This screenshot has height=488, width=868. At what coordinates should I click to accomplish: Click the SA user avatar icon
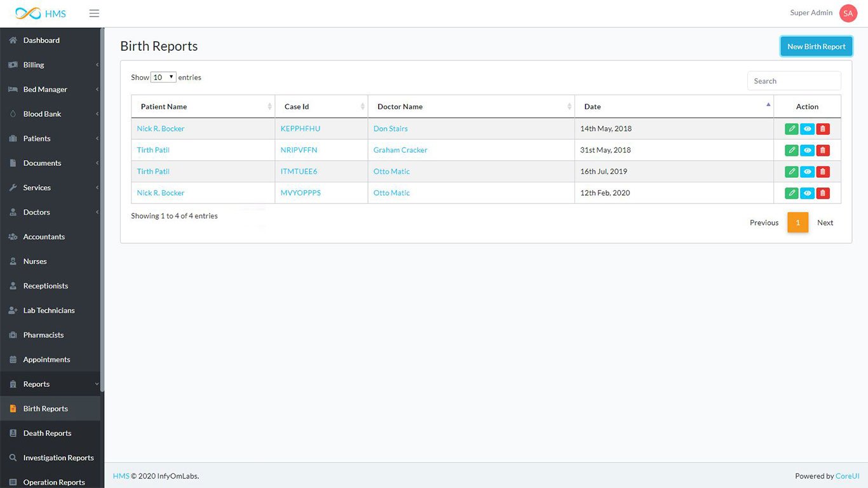(848, 13)
